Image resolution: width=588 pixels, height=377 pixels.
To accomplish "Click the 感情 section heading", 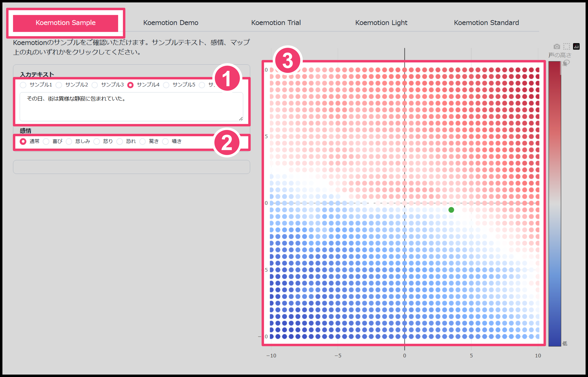I will coord(25,131).
